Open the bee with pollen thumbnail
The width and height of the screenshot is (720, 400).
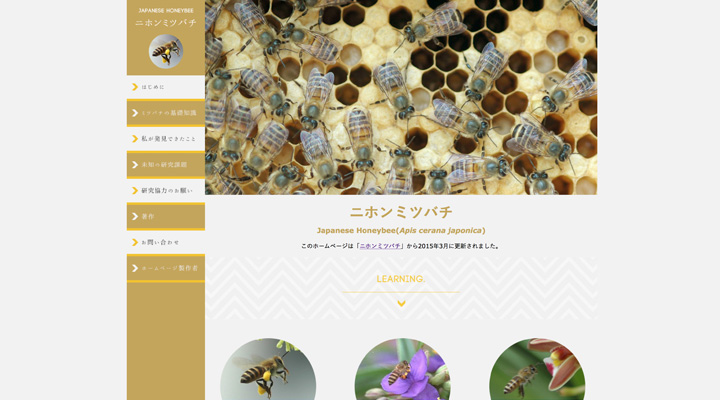click(268, 372)
